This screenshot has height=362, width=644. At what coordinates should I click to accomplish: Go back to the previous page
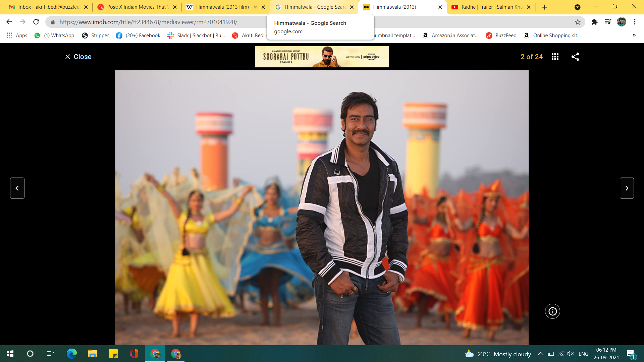[9, 22]
